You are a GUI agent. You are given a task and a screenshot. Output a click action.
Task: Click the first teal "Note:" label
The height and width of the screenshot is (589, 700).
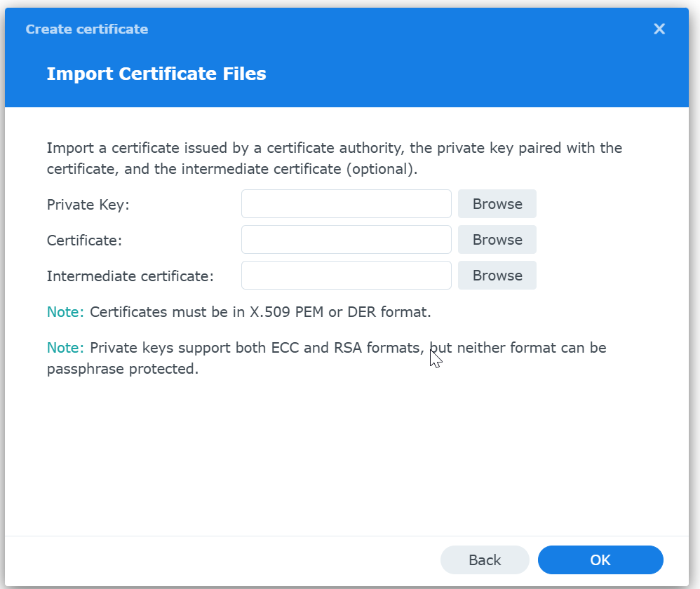65,312
